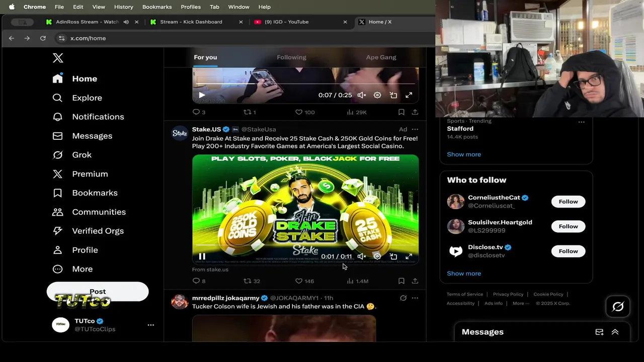Follow CorneliustheCat

568,202
